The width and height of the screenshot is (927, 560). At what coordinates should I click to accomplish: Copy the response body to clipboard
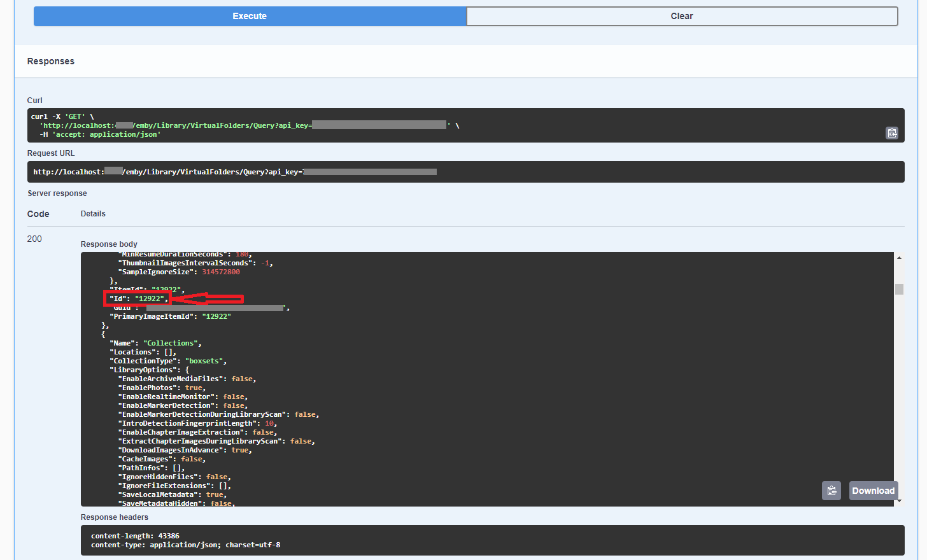tap(831, 491)
